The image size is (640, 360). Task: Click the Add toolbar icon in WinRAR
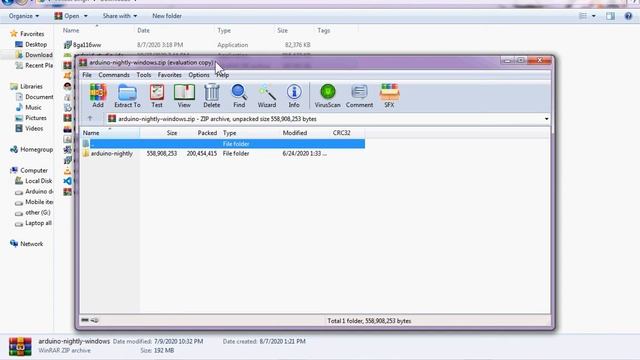[x=98, y=96]
